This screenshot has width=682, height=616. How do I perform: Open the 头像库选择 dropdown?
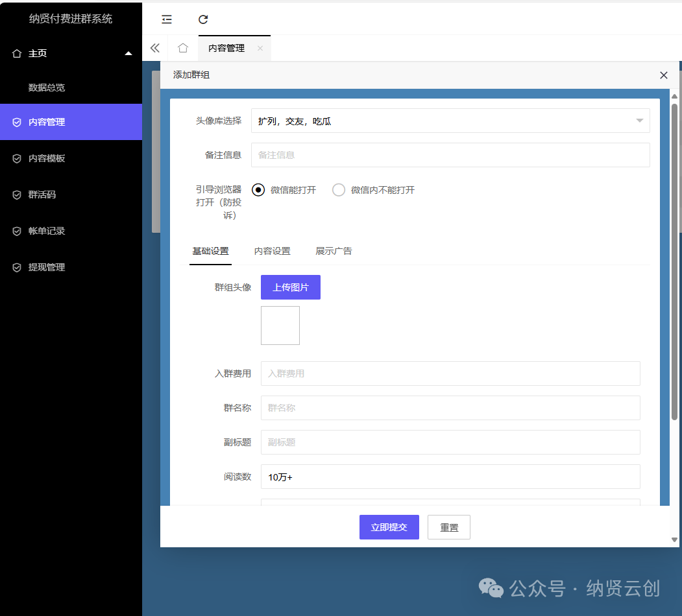click(450, 121)
